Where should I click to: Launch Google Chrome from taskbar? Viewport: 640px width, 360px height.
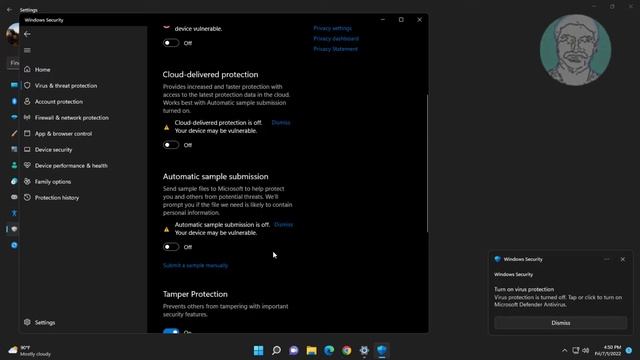(347, 351)
